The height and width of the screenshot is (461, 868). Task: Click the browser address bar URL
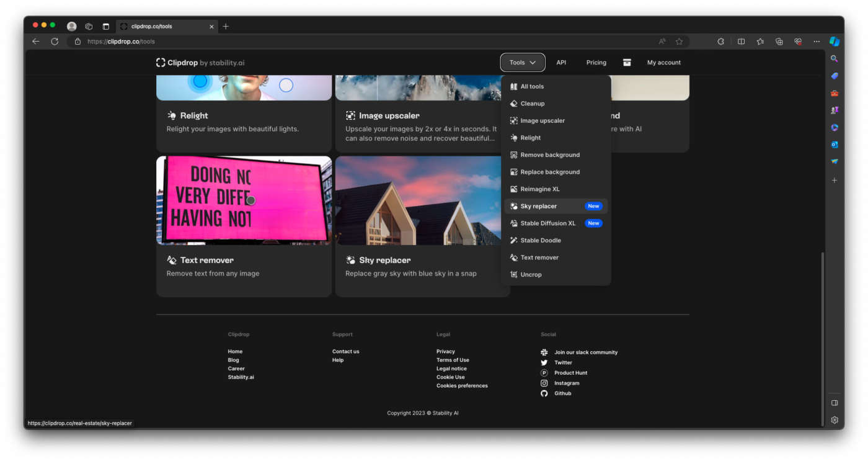tap(121, 42)
